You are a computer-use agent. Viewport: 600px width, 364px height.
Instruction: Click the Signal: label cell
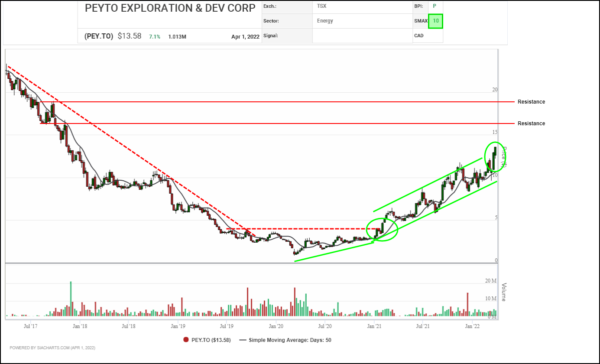pos(286,36)
